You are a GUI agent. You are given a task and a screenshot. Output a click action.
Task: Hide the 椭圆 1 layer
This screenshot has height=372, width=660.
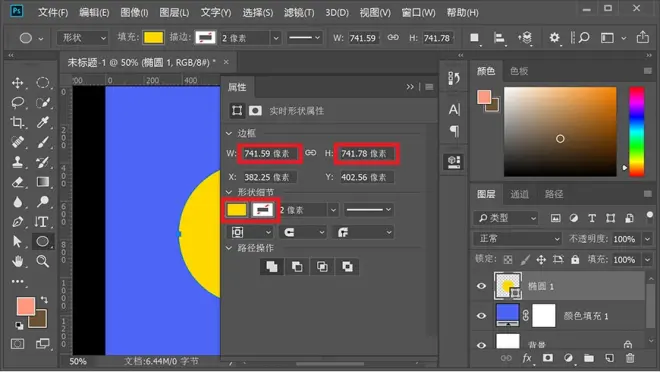[482, 286]
